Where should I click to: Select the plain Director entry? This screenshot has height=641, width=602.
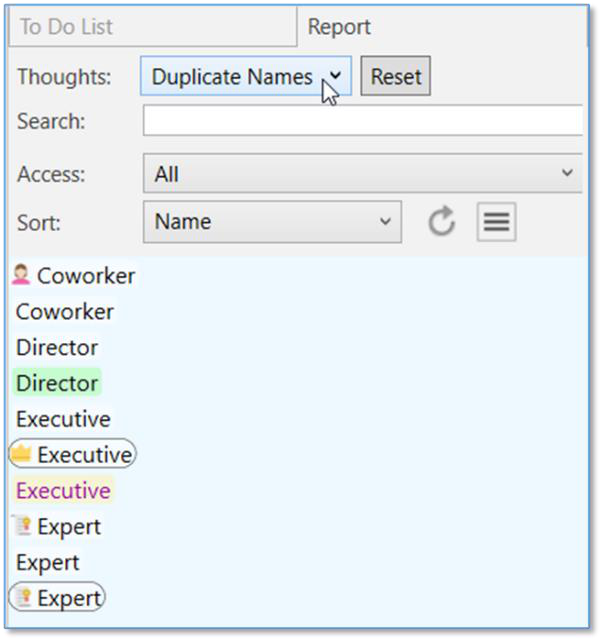(x=57, y=348)
